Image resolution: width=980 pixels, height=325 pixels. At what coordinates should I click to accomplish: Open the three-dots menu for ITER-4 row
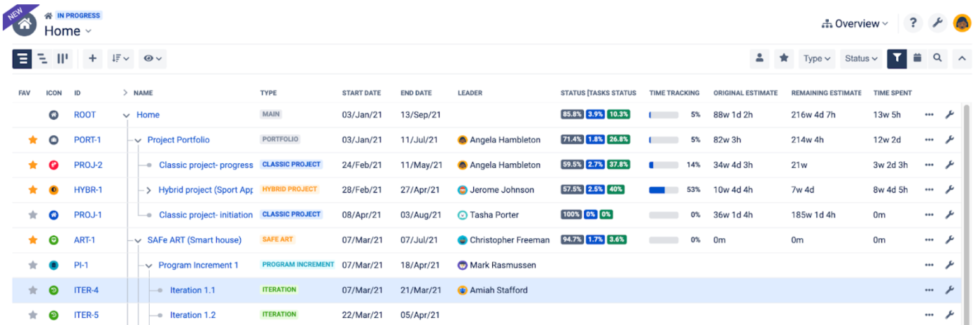[929, 290]
